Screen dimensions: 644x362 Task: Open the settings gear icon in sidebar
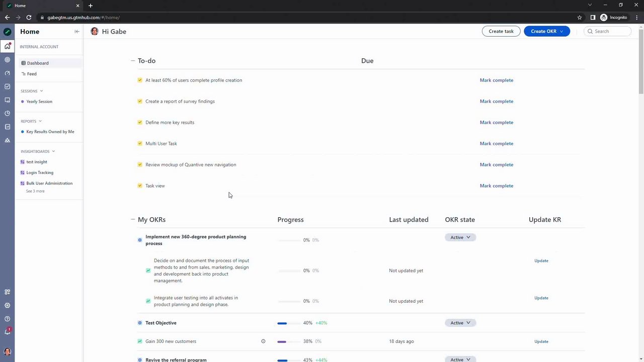pyautogui.click(x=7, y=305)
